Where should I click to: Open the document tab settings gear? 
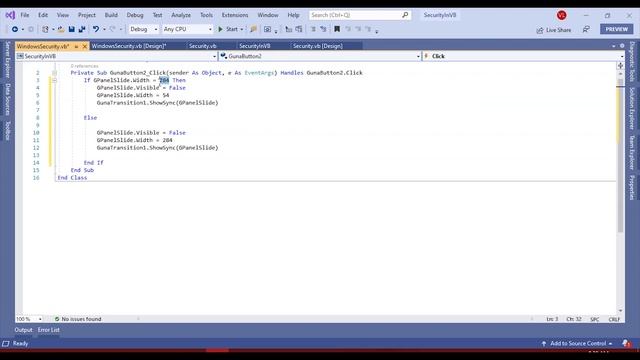[x=622, y=46]
